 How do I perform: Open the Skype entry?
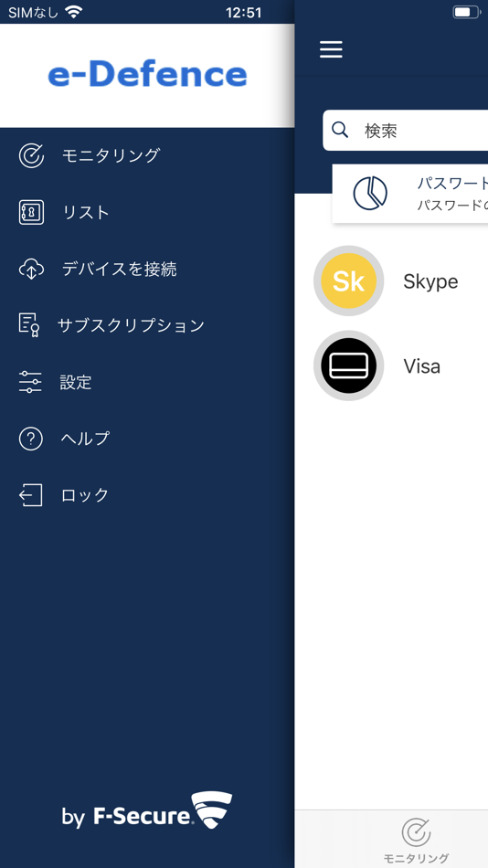(400, 281)
